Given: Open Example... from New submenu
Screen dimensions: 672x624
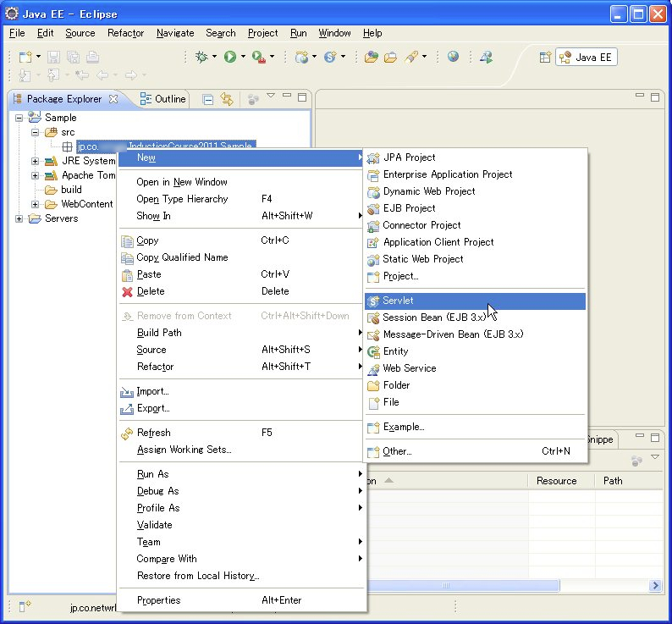Looking at the screenshot, I should (x=475, y=428).
